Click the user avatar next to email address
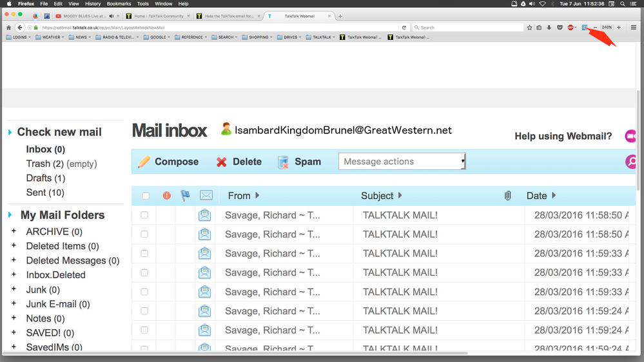The width and height of the screenshot is (644, 362). (x=226, y=129)
